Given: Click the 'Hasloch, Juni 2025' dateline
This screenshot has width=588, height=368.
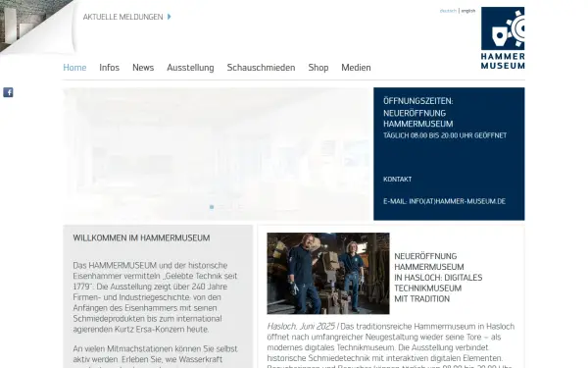Looking at the screenshot, I should tap(301, 327).
